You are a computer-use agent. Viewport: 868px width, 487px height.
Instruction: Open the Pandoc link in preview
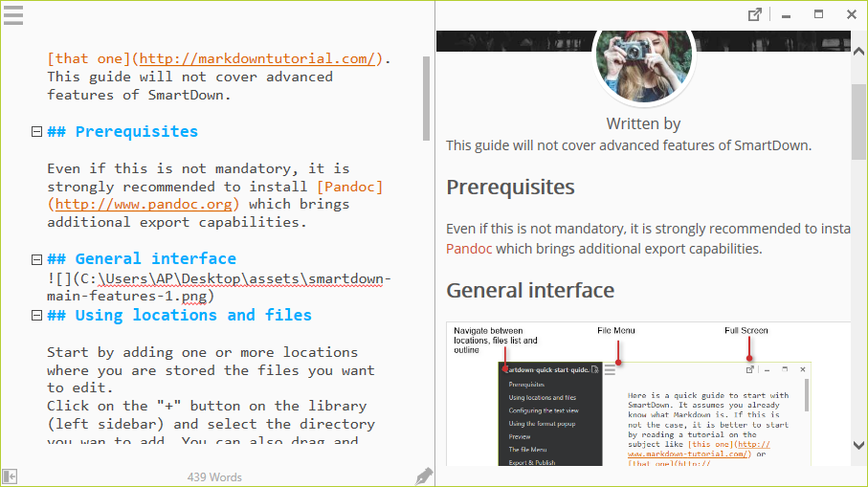point(469,249)
